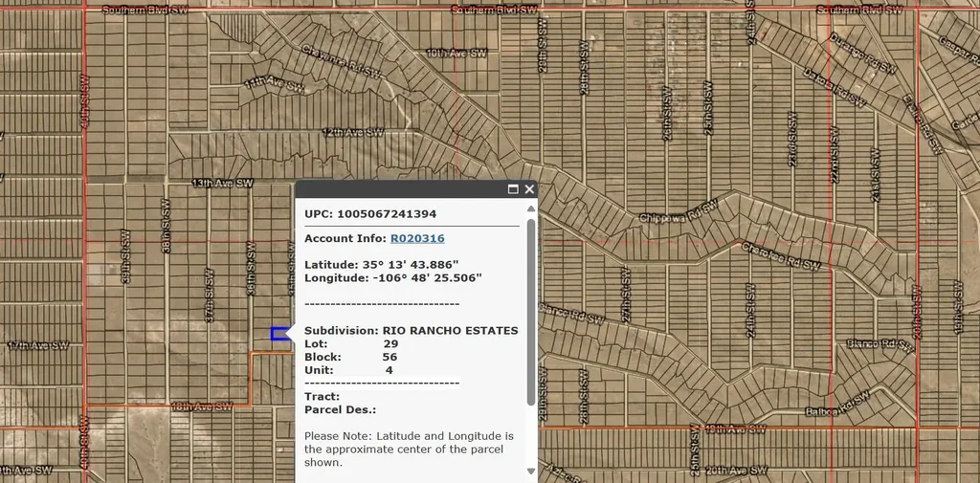Close the parcel info popup
The width and height of the screenshot is (980, 483).
529,189
